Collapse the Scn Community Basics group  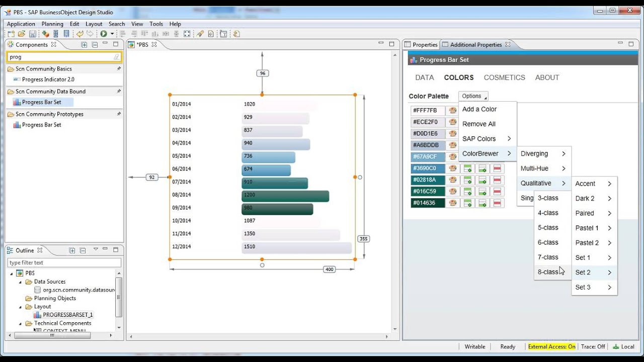click(11, 69)
